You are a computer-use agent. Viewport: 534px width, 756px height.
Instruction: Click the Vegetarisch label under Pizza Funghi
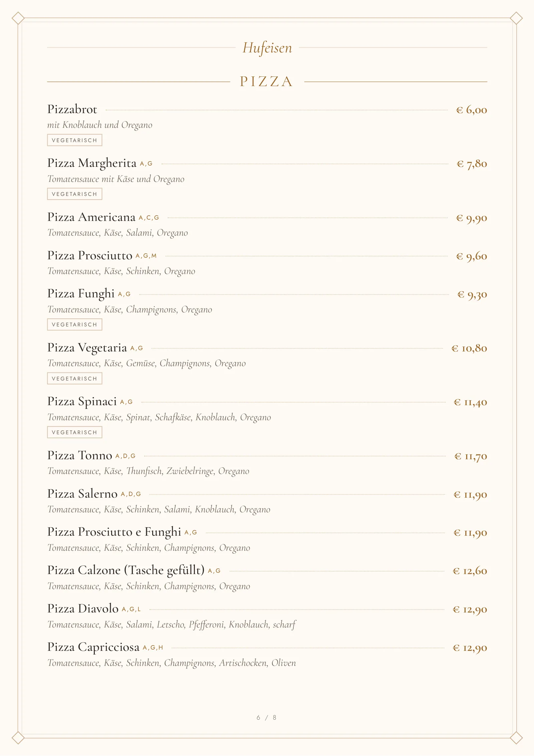[74, 324]
